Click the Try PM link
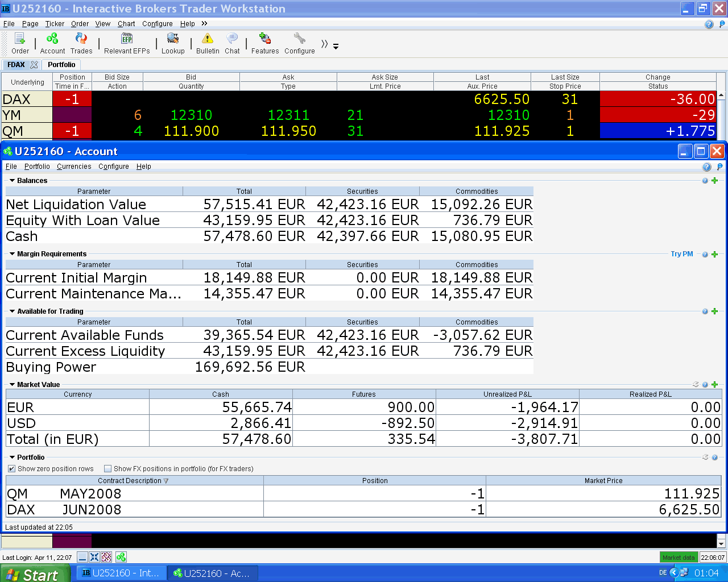This screenshot has height=582, width=728. [682, 254]
